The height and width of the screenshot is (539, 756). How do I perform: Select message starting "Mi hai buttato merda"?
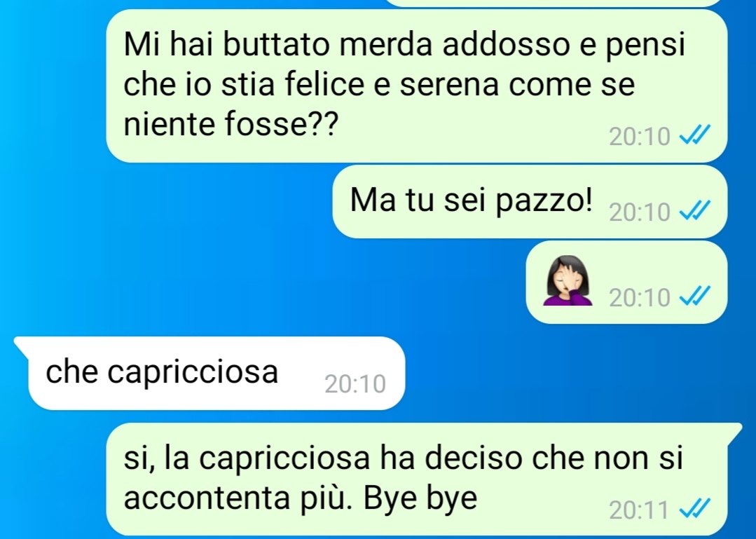[x=417, y=86]
